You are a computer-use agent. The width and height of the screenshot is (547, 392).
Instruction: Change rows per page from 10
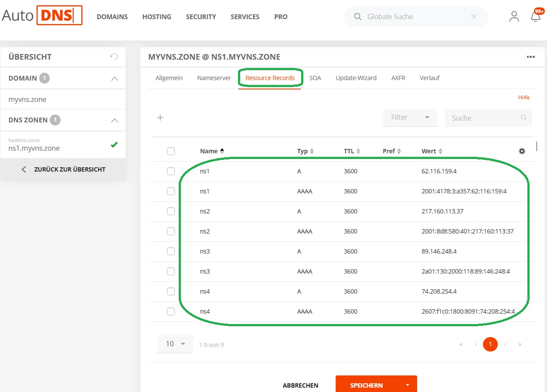tap(175, 344)
